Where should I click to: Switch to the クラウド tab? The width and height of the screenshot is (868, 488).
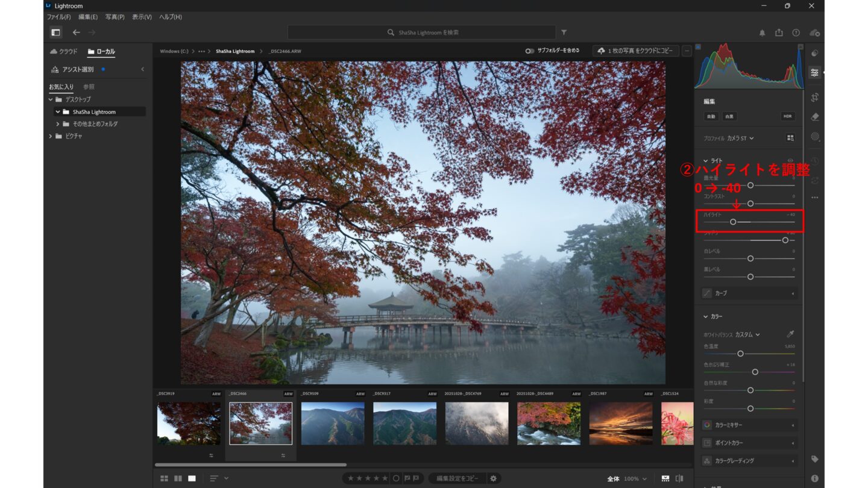[64, 52]
